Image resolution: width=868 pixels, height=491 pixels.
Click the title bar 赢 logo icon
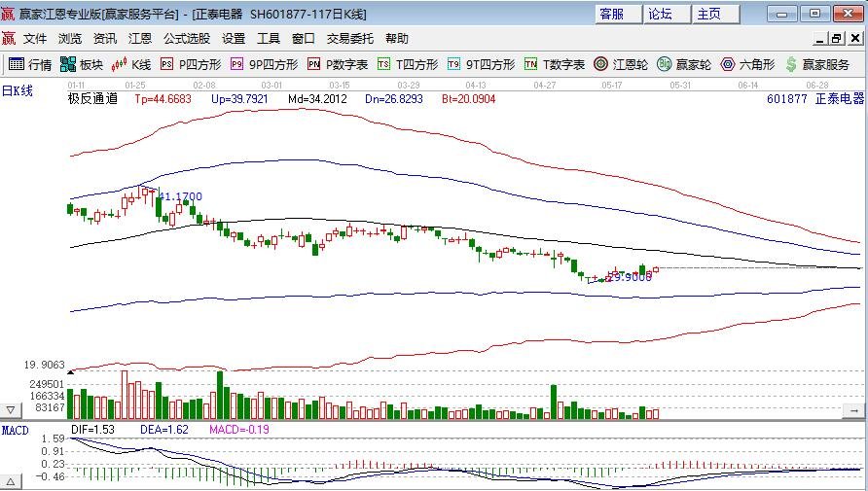click(x=9, y=14)
